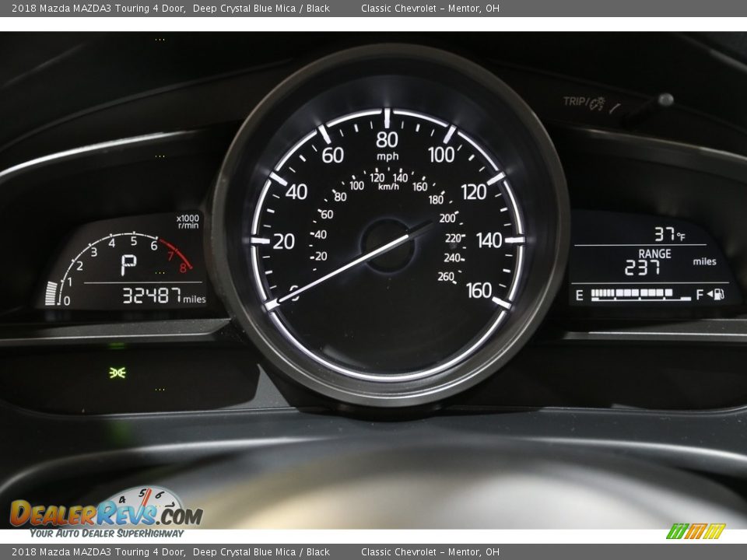Click the fuel level bar gauge
The width and height of the screenshot is (747, 560).
pyautogui.click(x=640, y=295)
